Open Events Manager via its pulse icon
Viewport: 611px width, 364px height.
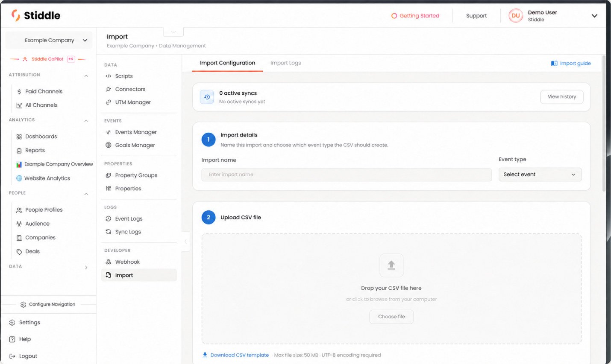click(x=109, y=132)
